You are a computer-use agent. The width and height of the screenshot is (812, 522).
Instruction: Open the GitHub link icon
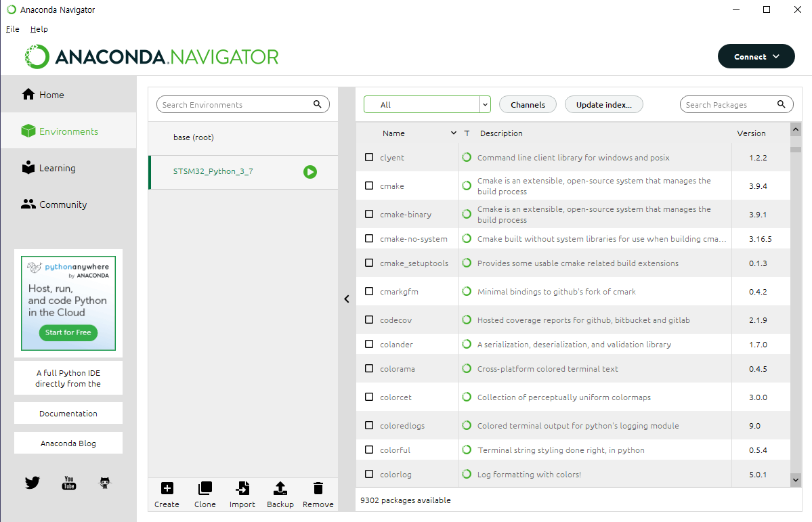point(105,483)
